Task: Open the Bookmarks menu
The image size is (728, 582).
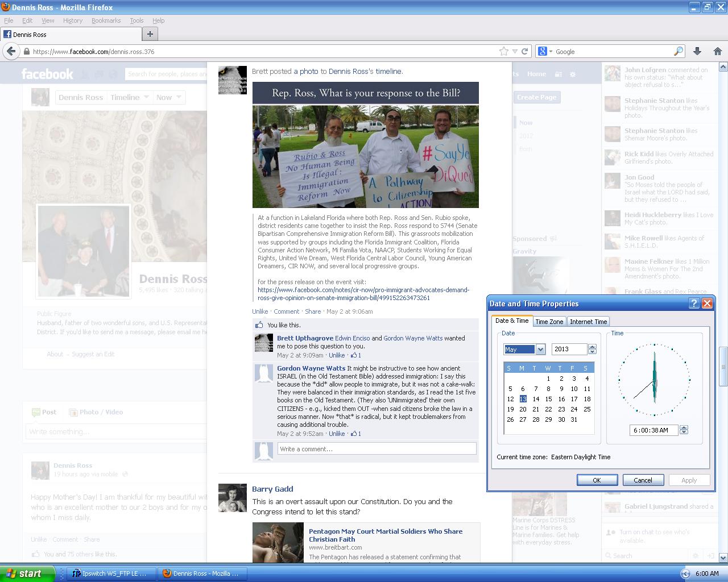Action: coord(106,20)
